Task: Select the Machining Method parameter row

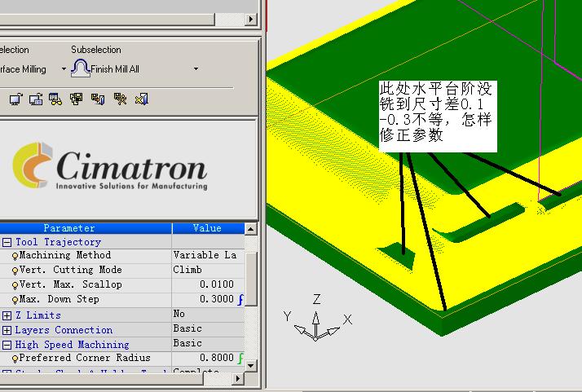Action: [x=122, y=255]
